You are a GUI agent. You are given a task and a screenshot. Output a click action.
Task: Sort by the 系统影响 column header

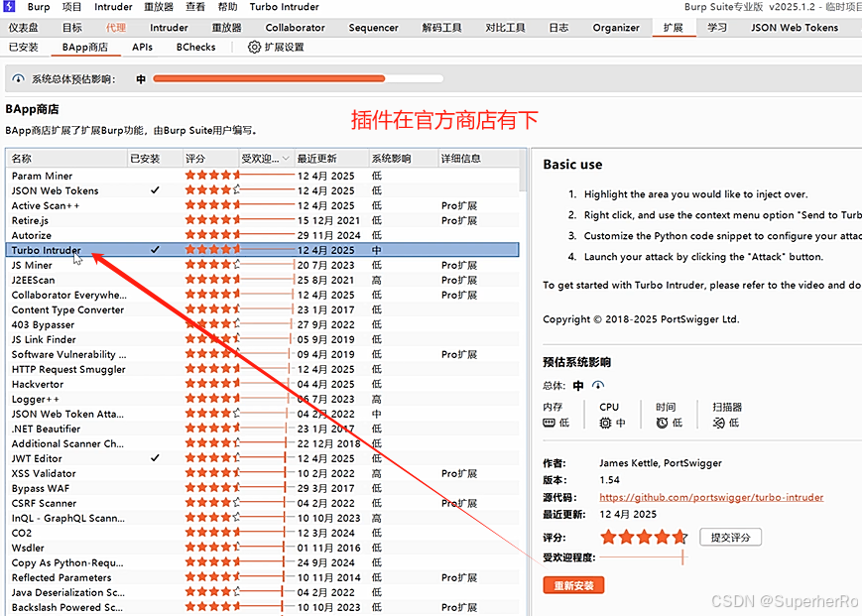[x=404, y=159]
